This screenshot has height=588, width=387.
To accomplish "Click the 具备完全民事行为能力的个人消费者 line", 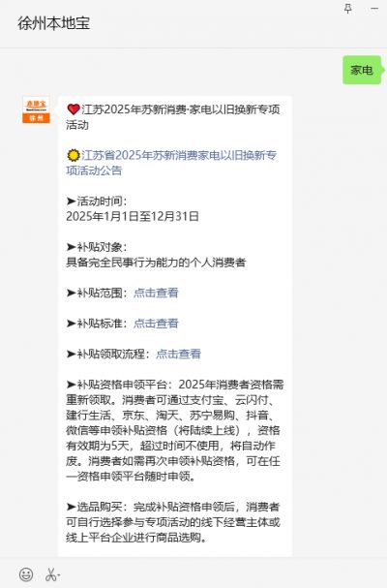I will tap(156, 263).
